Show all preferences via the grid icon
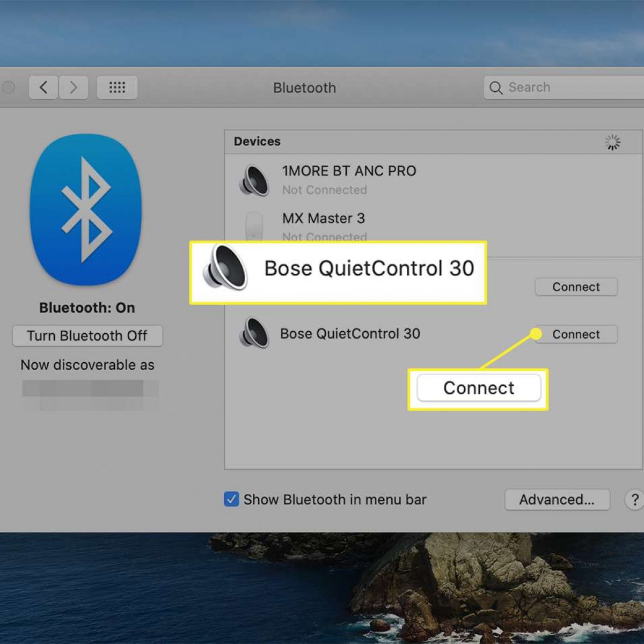Image resolution: width=644 pixels, height=644 pixels. 117,87
